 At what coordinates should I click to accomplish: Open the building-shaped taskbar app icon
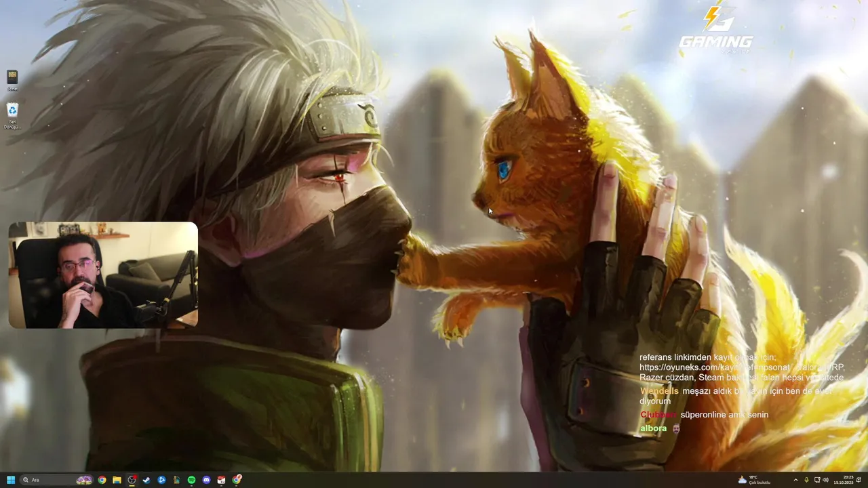pyautogui.click(x=176, y=480)
